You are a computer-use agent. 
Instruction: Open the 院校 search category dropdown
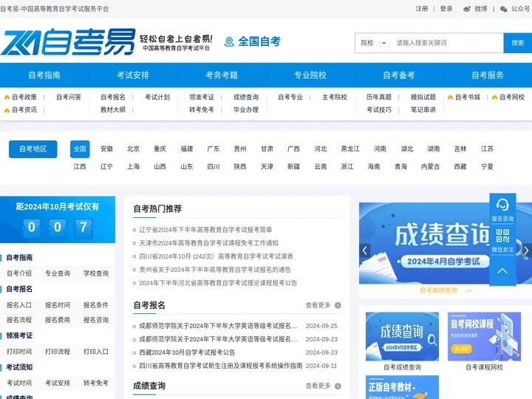[373, 43]
